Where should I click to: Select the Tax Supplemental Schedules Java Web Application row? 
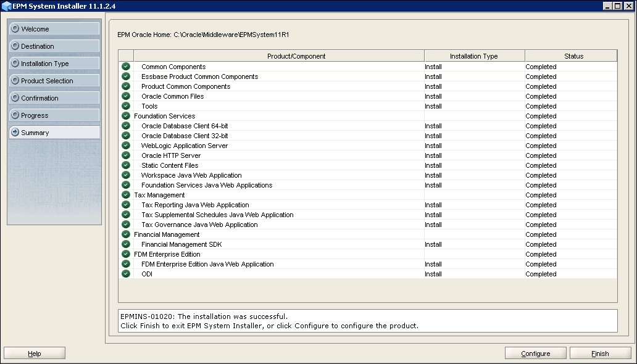pos(368,215)
